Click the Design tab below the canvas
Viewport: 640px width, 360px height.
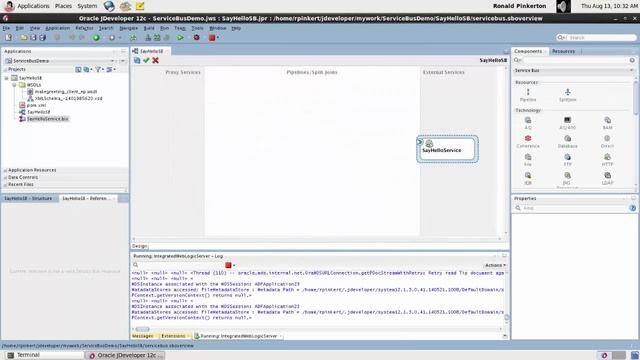[140, 246]
